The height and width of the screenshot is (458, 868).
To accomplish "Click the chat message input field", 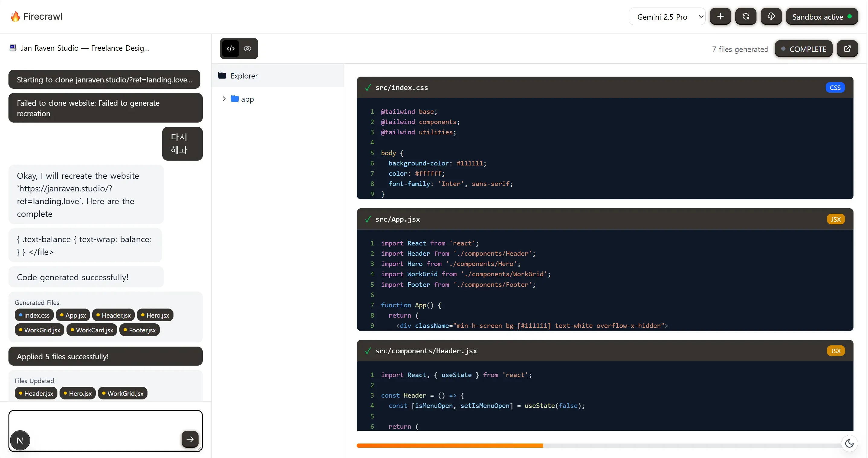I will 105,431.
